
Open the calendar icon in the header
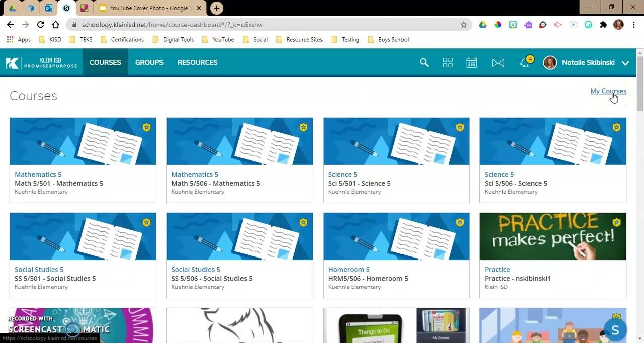pyautogui.click(x=471, y=62)
